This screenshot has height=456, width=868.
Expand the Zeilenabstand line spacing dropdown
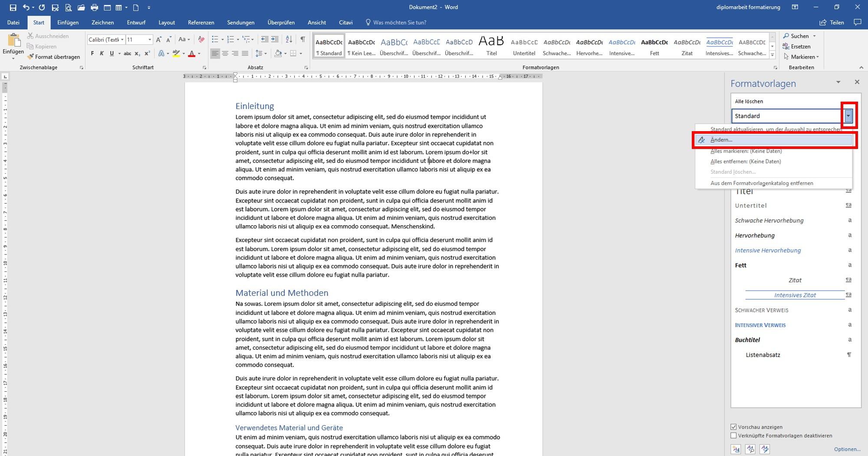tap(265, 53)
